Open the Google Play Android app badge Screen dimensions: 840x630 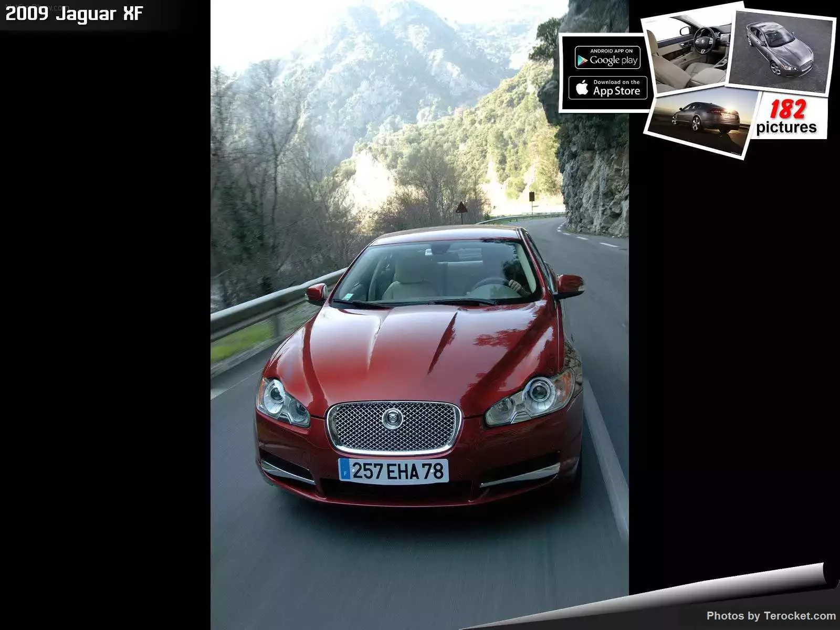[607, 58]
